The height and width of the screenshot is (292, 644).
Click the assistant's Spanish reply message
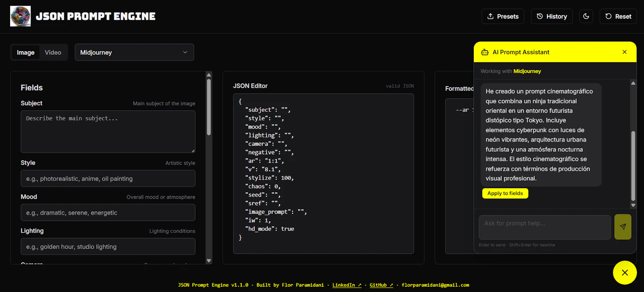coord(541,135)
